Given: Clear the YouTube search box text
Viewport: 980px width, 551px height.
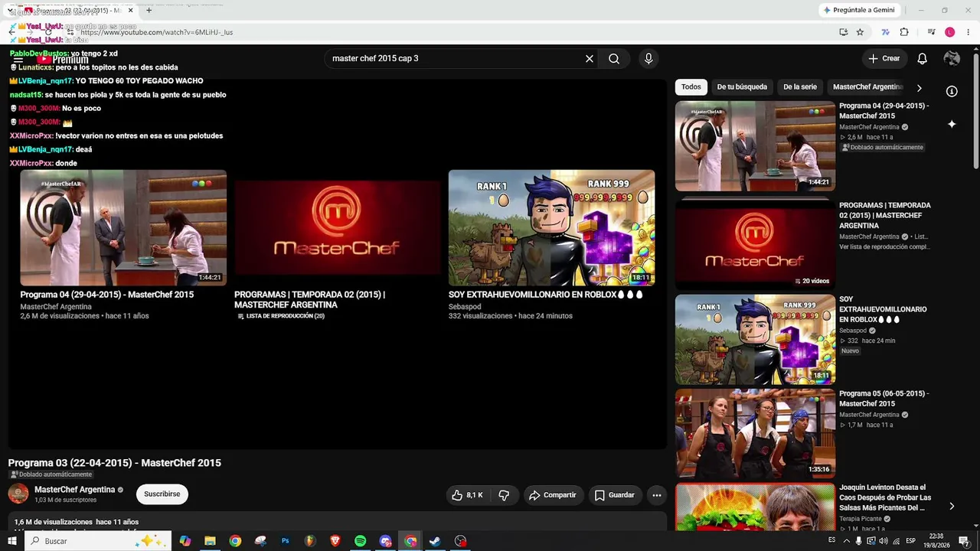Looking at the screenshot, I should pyautogui.click(x=590, y=59).
